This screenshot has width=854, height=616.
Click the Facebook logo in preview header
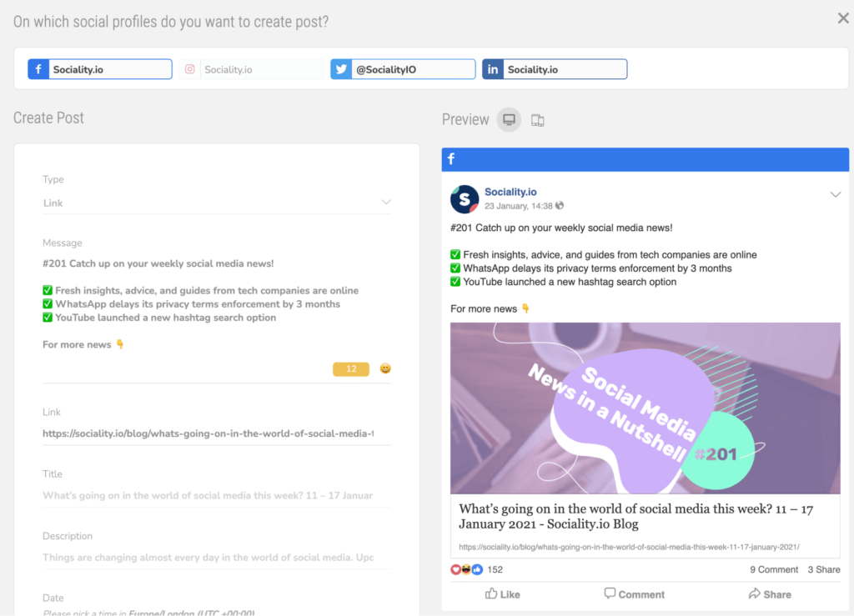[x=451, y=159]
